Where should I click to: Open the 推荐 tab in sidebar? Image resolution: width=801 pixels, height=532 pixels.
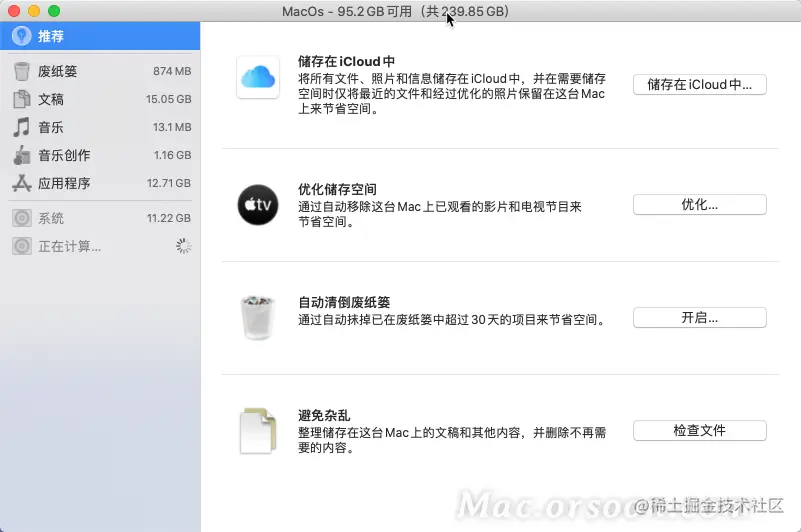pyautogui.click(x=100, y=36)
